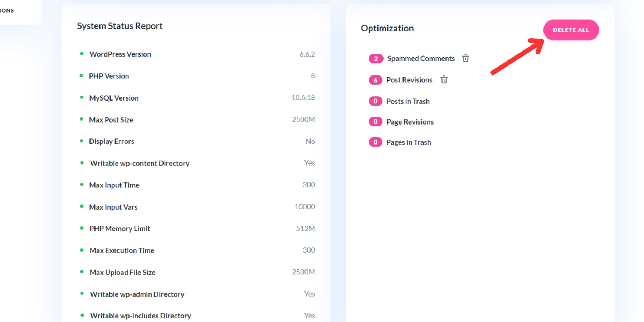Click the 2500M value next to Max Post Size

[303, 119]
